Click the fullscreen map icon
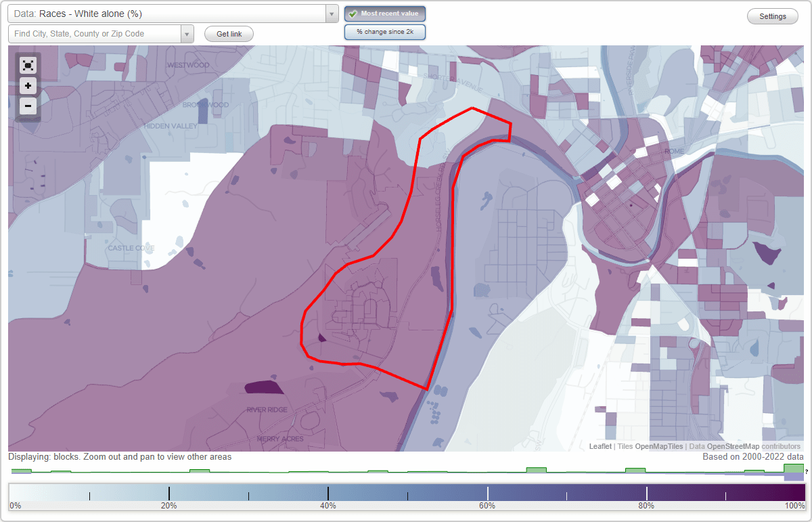 pos(28,66)
